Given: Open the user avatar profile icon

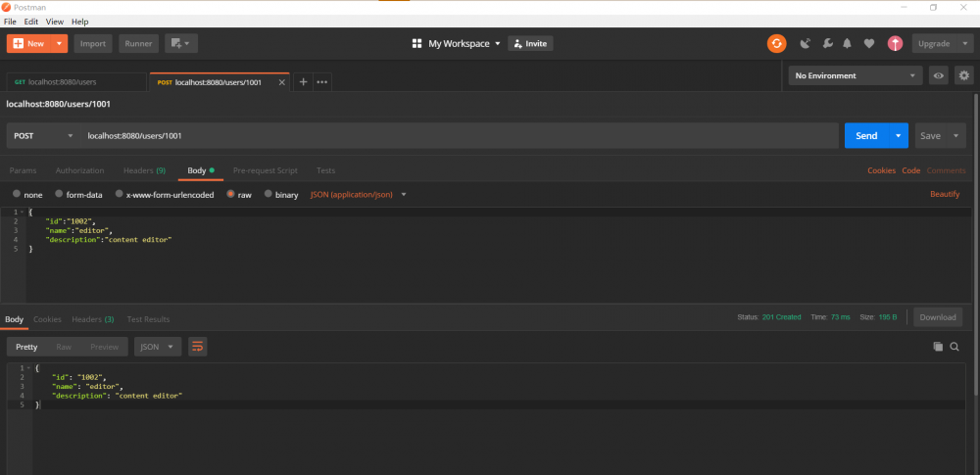Looking at the screenshot, I should [895, 44].
